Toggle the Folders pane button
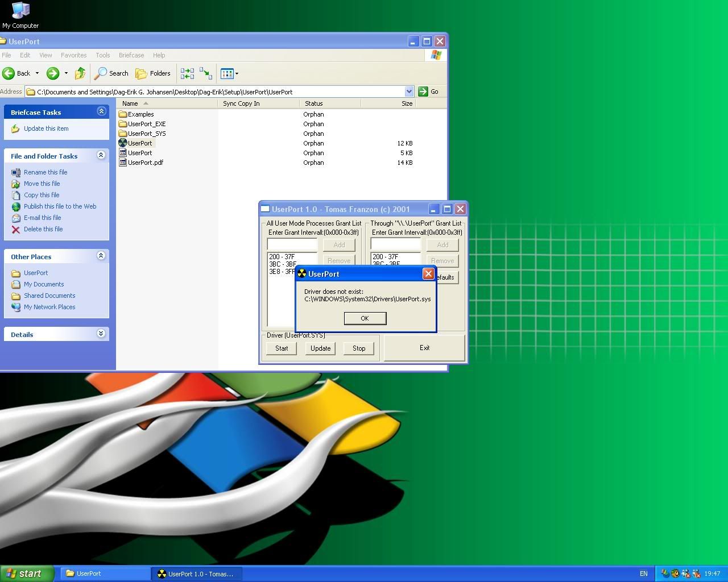This screenshot has width=728, height=582. 153,73
